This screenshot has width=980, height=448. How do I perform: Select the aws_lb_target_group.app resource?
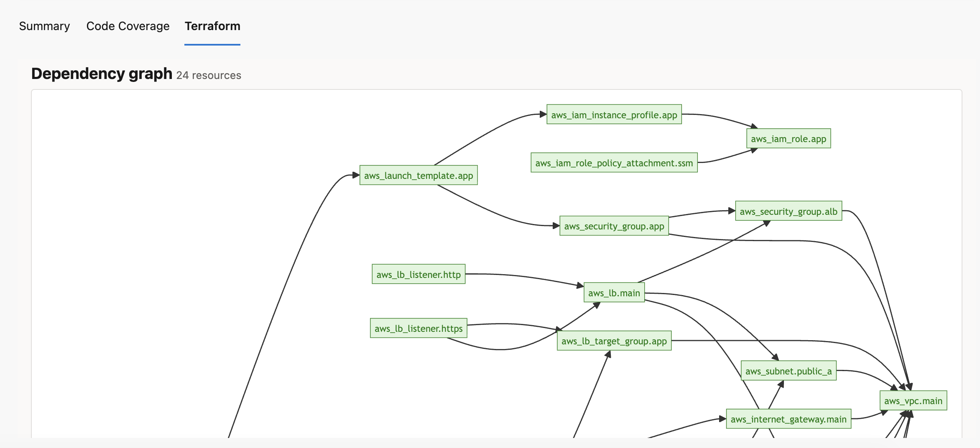click(614, 341)
